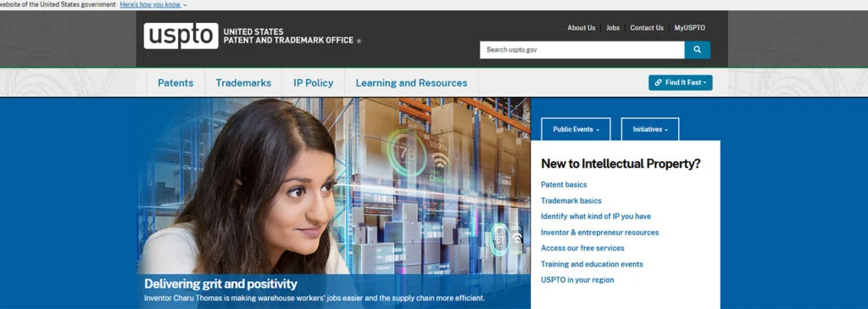Open Inventor & entrepreneur resources link
This screenshot has width=868, height=309.
599,233
